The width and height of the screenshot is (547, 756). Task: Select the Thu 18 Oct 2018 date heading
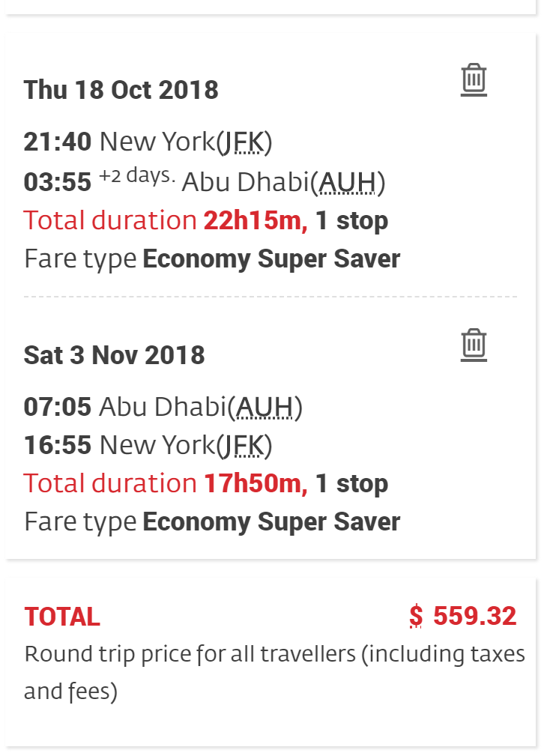tap(121, 90)
